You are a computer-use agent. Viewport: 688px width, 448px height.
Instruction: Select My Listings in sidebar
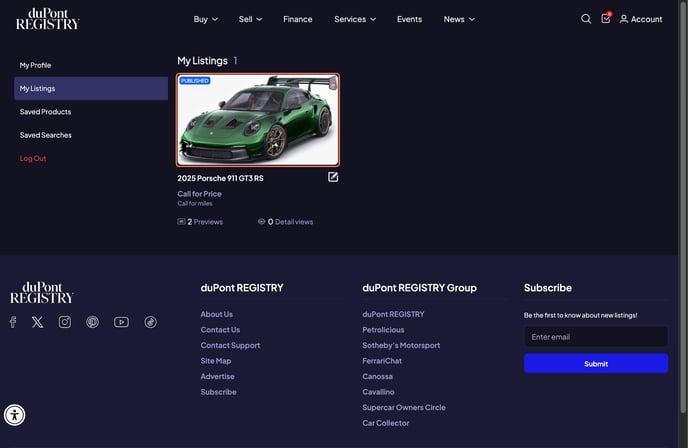click(x=91, y=88)
